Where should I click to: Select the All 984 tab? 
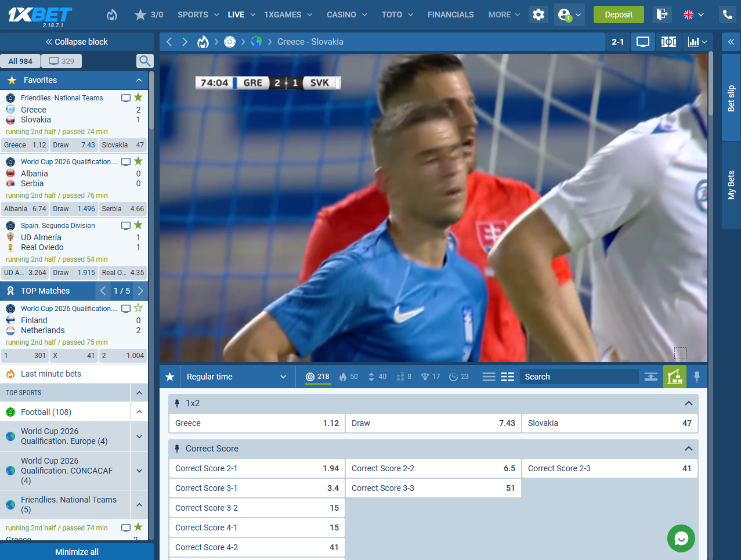(x=20, y=61)
